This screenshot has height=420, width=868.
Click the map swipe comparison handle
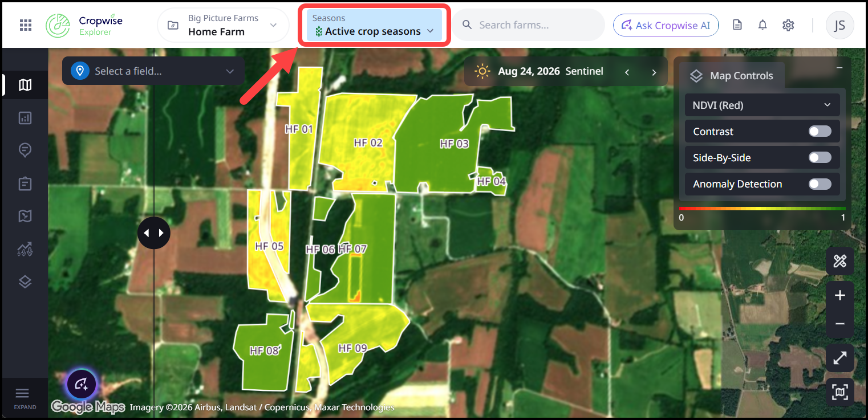point(154,233)
